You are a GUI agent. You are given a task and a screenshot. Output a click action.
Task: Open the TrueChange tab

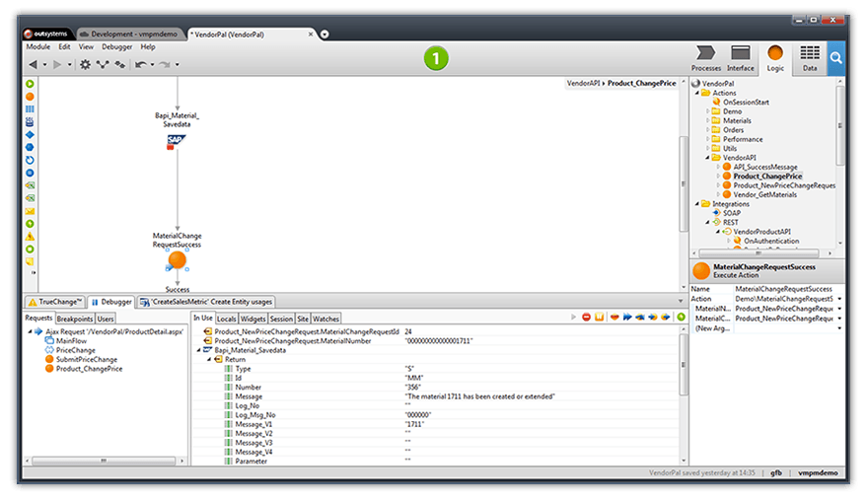coord(54,302)
